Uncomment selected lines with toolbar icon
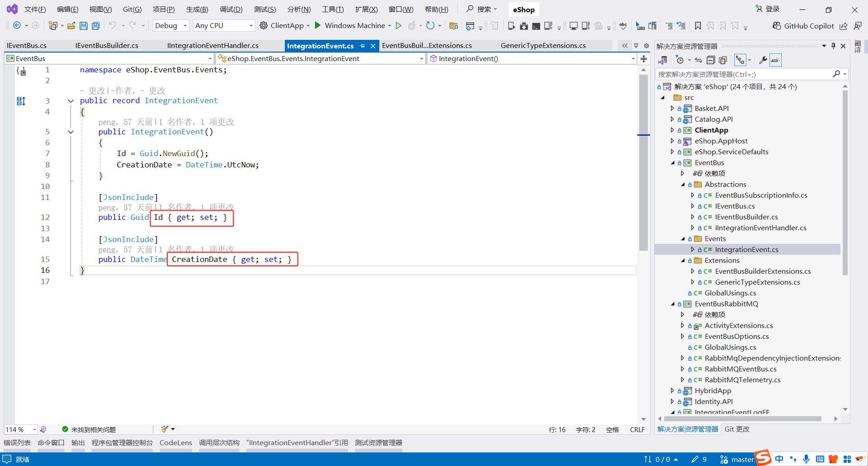The width and height of the screenshot is (868, 466). pos(681,26)
